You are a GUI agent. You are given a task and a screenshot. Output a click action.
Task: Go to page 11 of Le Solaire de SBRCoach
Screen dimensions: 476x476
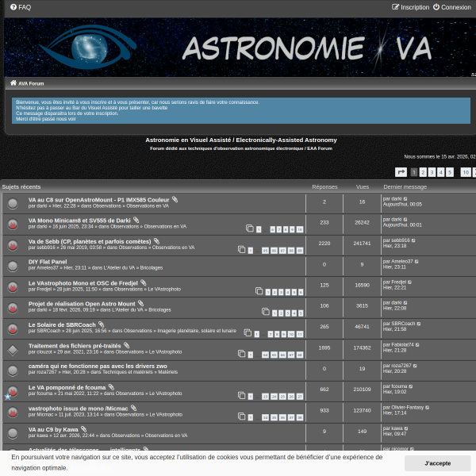tap(300, 334)
